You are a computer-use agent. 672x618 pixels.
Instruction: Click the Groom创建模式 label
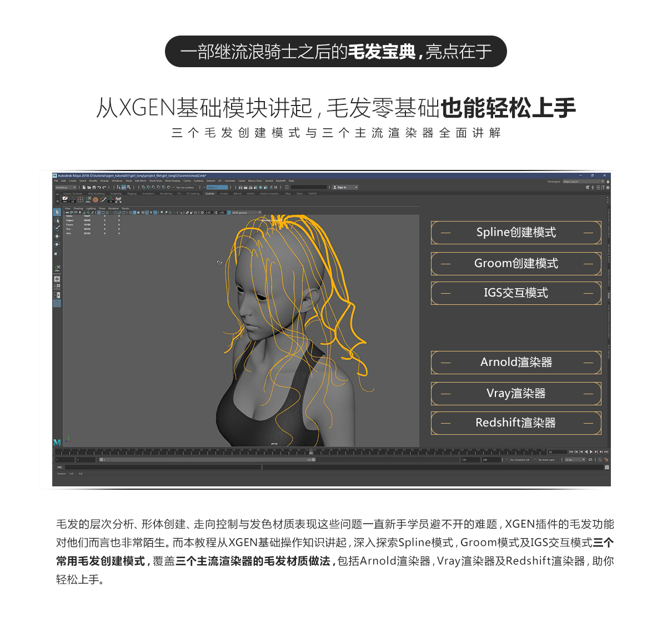click(x=516, y=263)
